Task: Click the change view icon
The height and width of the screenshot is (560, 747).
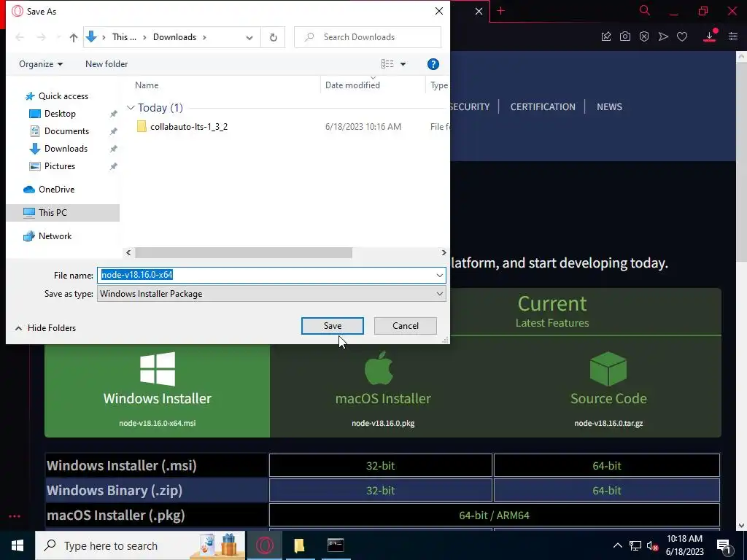Action: 387,64
